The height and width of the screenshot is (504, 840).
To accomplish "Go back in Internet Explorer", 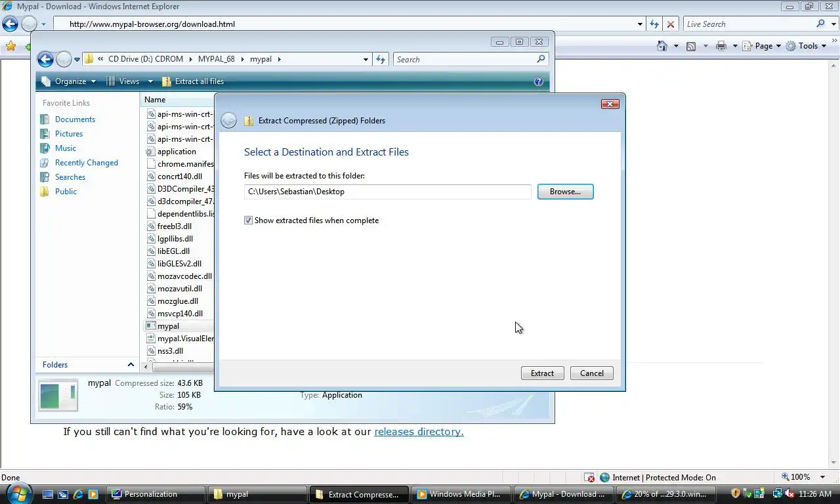I will click(x=10, y=24).
